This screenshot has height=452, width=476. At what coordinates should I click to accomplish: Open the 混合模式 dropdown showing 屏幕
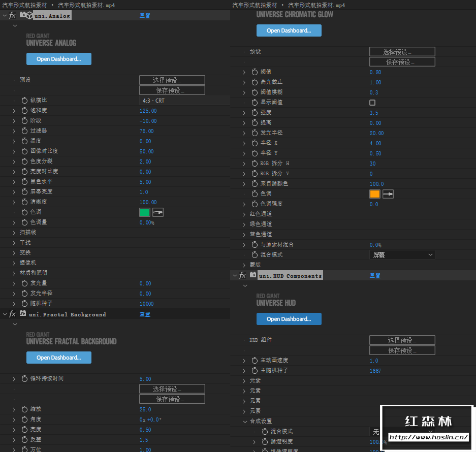click(402, 254)
